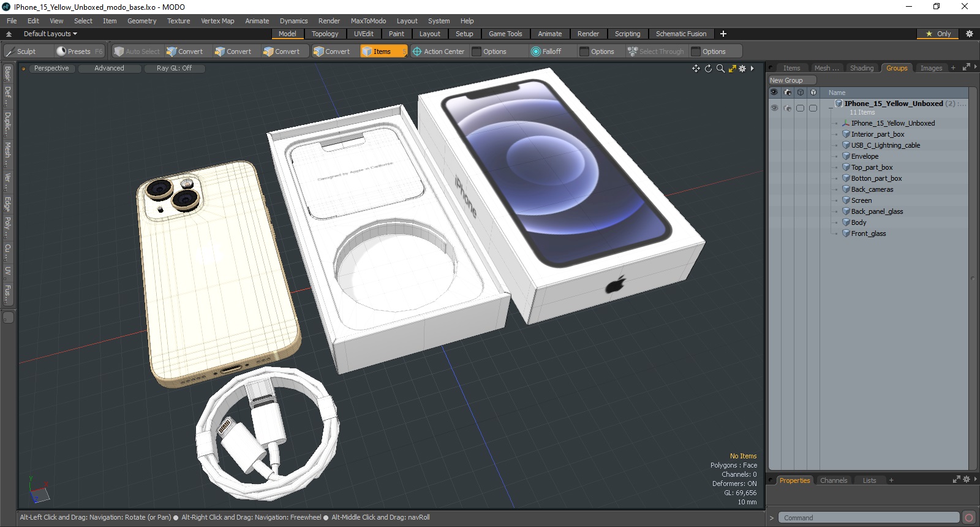
Task: Click the axis gizmo in viewport corner
Action: point(39,490)
